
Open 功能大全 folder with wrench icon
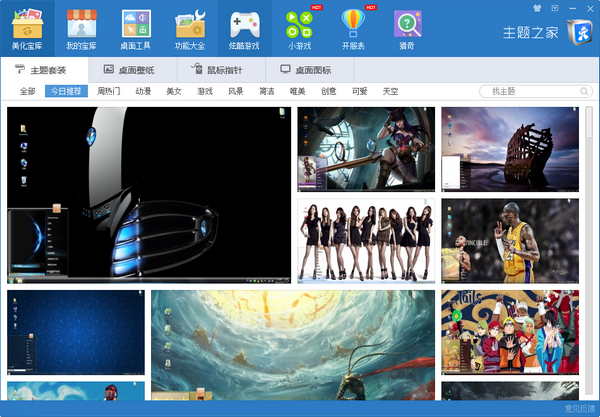(190, 24)
